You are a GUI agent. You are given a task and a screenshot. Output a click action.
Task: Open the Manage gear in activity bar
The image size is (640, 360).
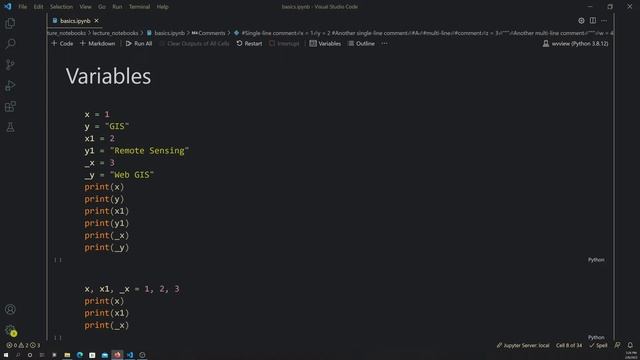tap(10, 330)
